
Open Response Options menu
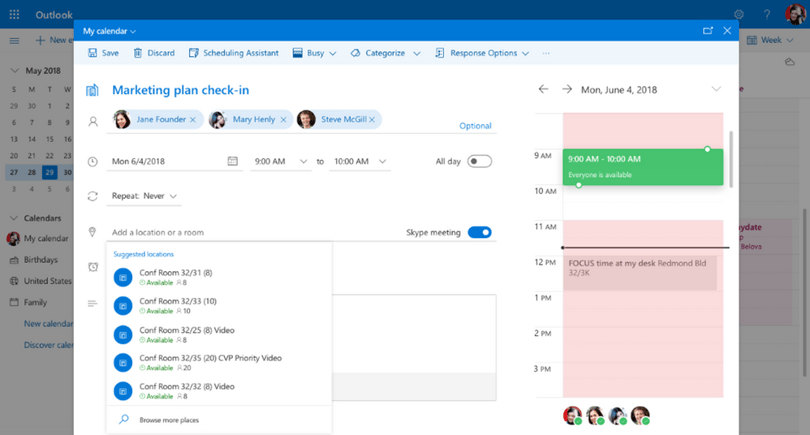click(x=482, y=53)
